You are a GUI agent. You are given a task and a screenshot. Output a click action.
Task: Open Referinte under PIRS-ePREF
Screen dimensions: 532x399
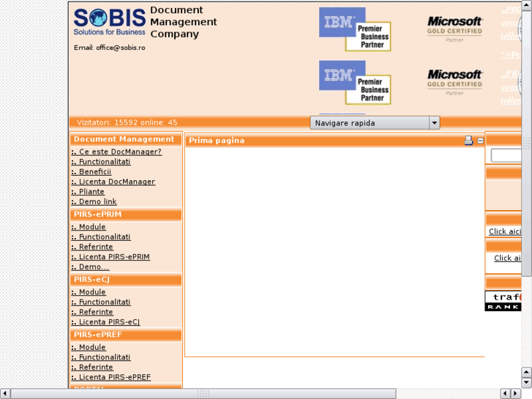(92, 368)
